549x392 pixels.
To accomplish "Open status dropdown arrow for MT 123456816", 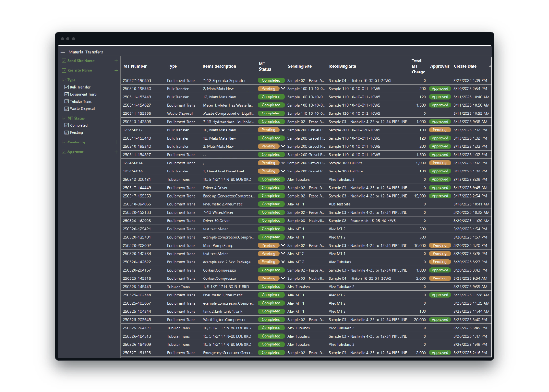I will pos(283,171).
